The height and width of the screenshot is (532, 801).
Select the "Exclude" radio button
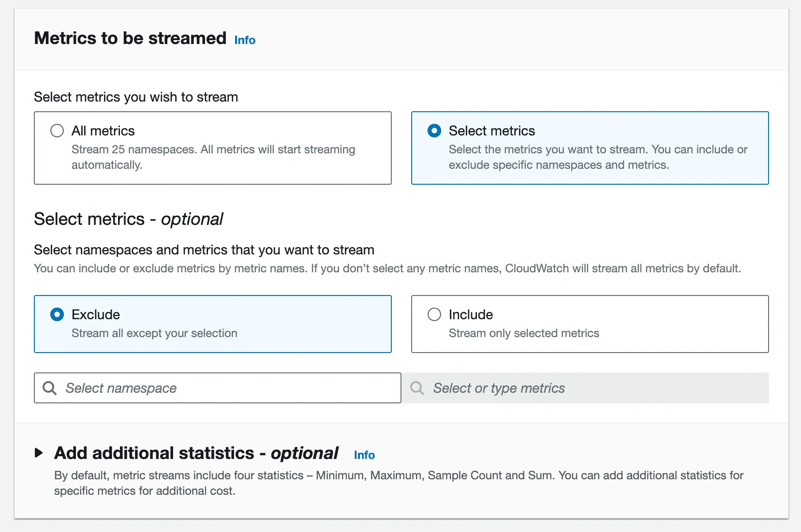click(57, 314)
